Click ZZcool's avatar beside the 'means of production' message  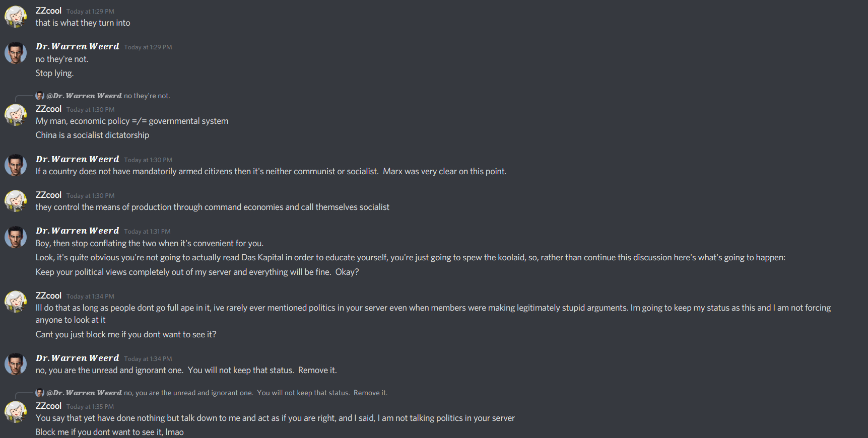click(x=16, y=201)
